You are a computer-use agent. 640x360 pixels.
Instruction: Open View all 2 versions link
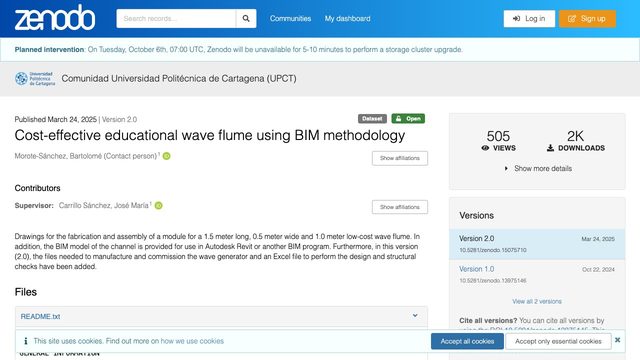tap(537, 301)
